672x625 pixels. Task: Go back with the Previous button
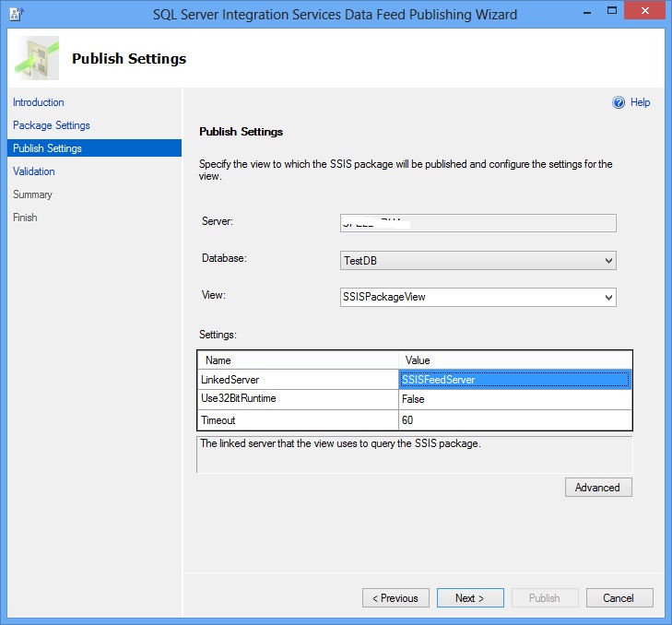click(395, 598)
